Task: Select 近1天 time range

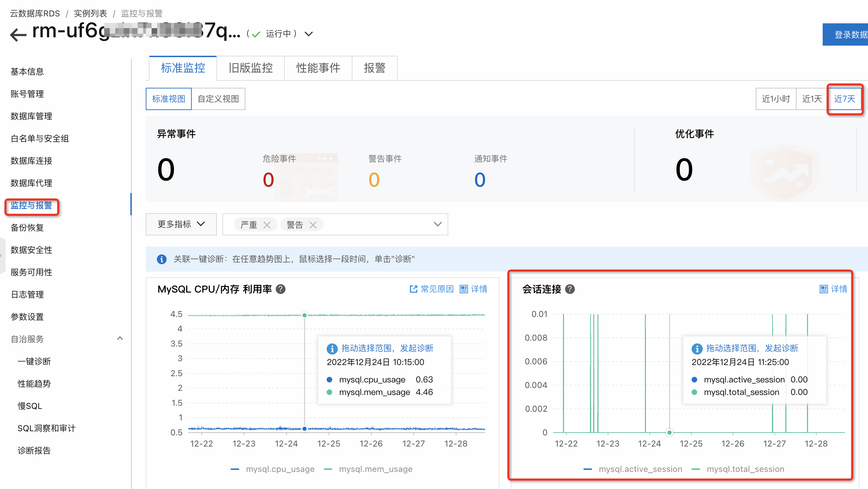Action: (x=812, y=99)
